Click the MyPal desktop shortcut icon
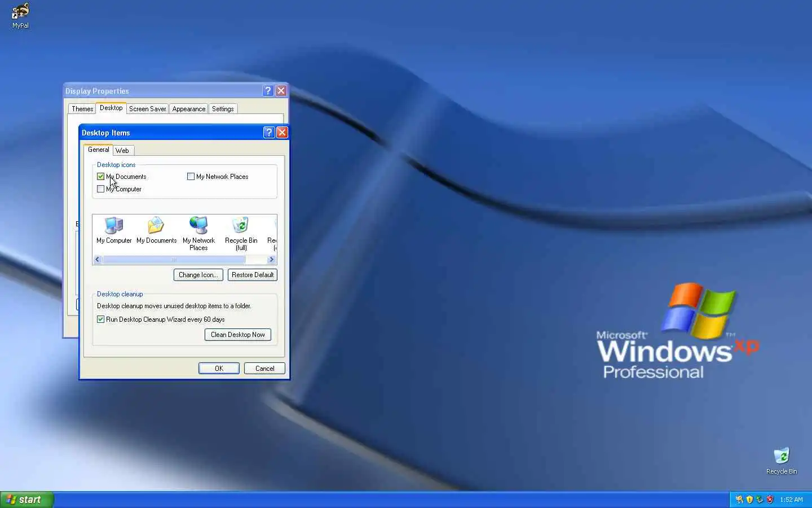This screenshot has width=812, height=508. coord(20,16)
